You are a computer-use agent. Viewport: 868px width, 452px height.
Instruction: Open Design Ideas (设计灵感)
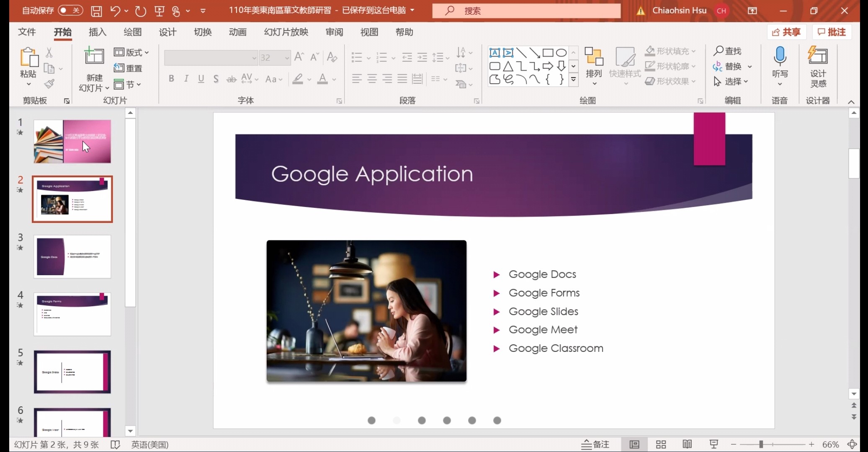pyautogui.click(x=818, y=67)
